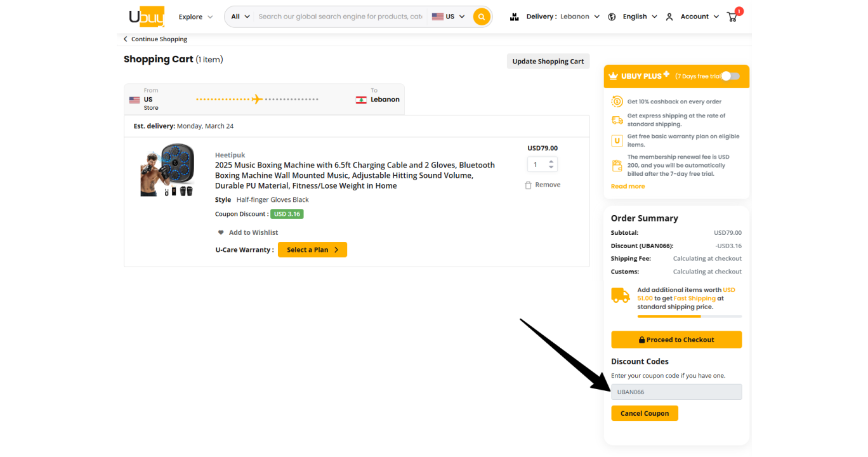Click the Ubuy logo
The height and width of the screenshot is (457, 868).
click(147, 17)
